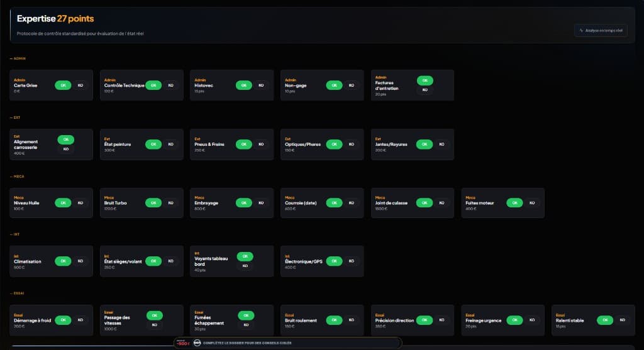Set Fuites moteur to OK
The width and height of the screenshot is (644, 350).
click(514, 203)
